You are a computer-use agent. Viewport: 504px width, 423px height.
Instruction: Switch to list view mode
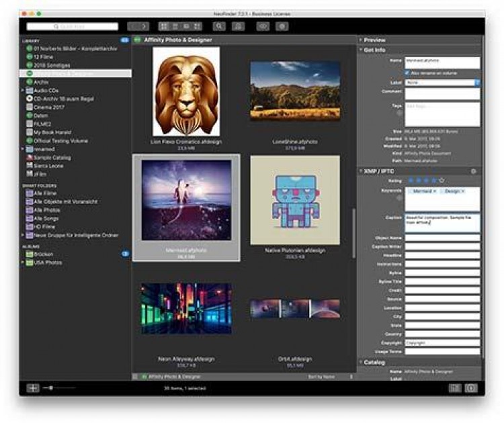(175, 26)
